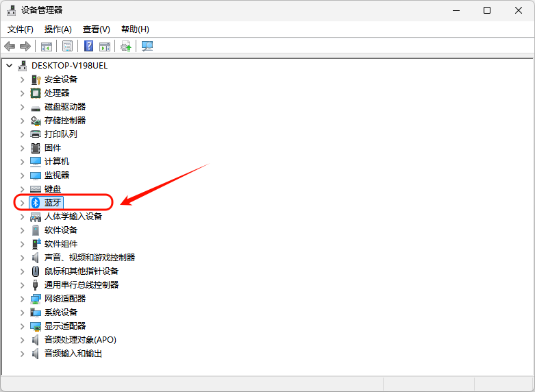
Task: Toggle the console tree pane icon
Action: pyautogui.click(x=46, y=47)
